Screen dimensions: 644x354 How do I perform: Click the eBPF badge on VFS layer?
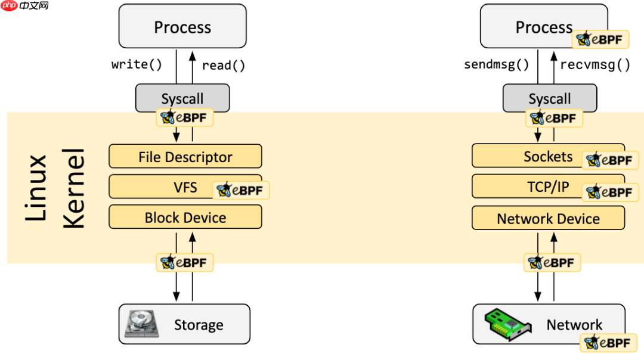[241, 190]
